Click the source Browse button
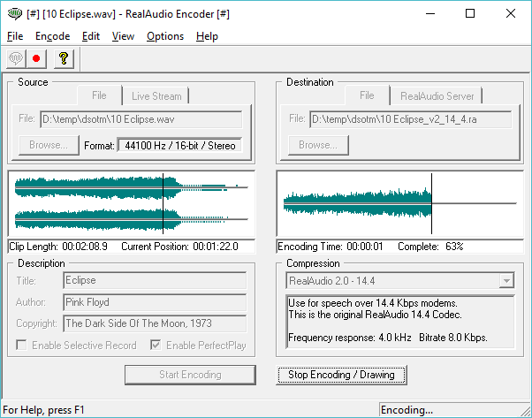 (47, 145)
